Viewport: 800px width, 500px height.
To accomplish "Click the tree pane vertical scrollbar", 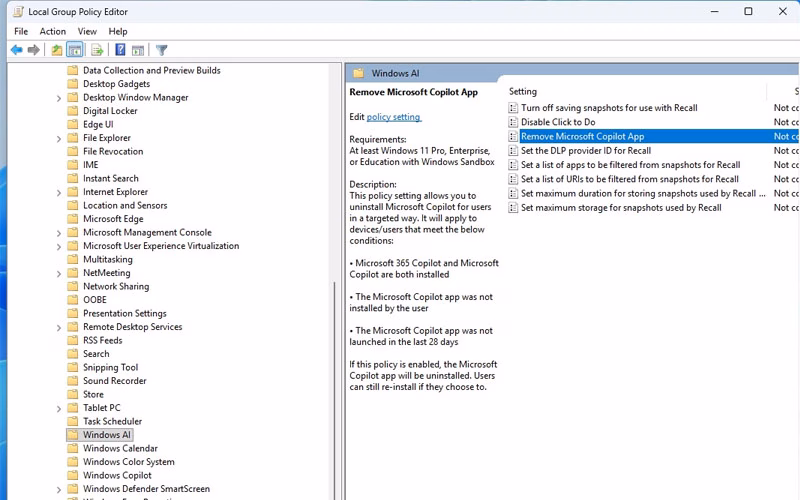I will (x=335, y=390).
